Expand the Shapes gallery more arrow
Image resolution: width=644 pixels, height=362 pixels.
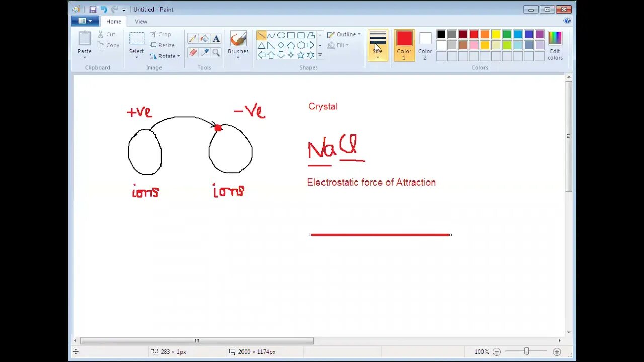(320, 55)
